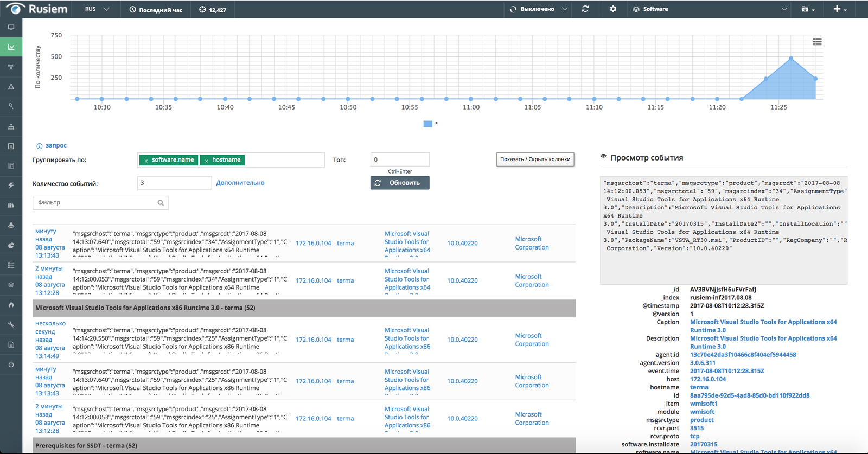Open the chart hamburger menu icon
868x454 pixels.
[817, 41]
